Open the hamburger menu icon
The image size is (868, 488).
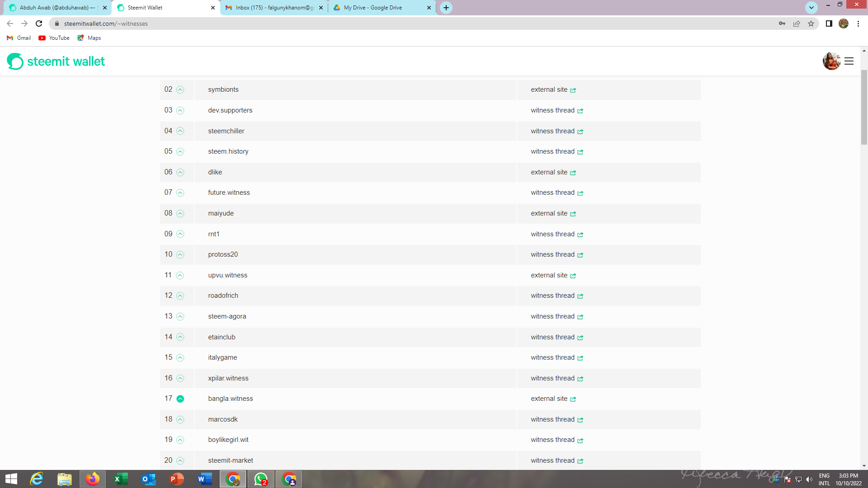pyautogui.click(x=849, y=61)
